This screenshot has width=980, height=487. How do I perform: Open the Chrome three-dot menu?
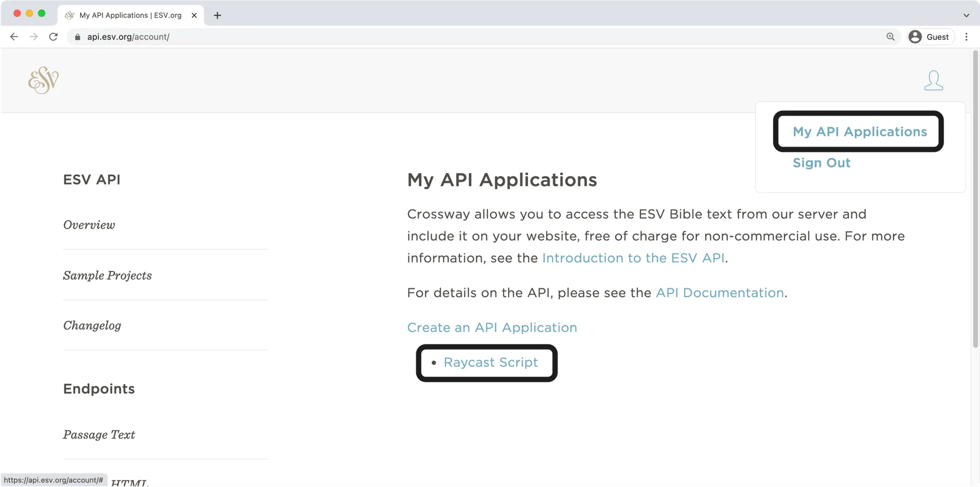point(966,36)
